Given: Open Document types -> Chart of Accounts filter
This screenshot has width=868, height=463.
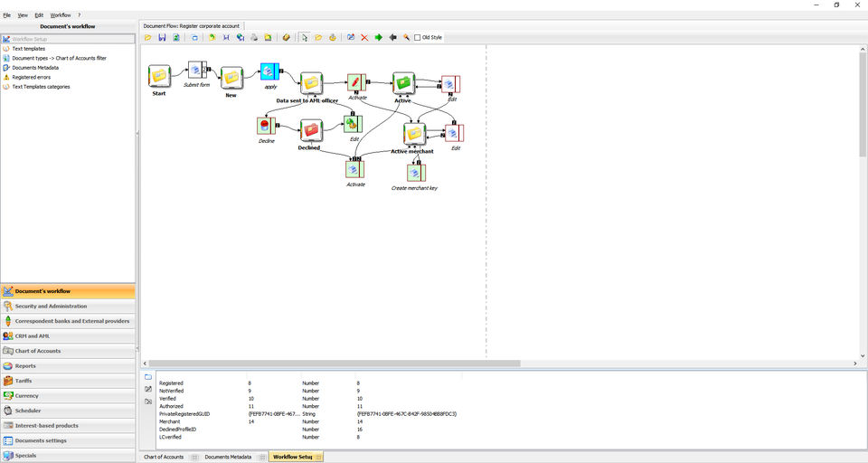Looking at the screenshot, I should 60,58.
